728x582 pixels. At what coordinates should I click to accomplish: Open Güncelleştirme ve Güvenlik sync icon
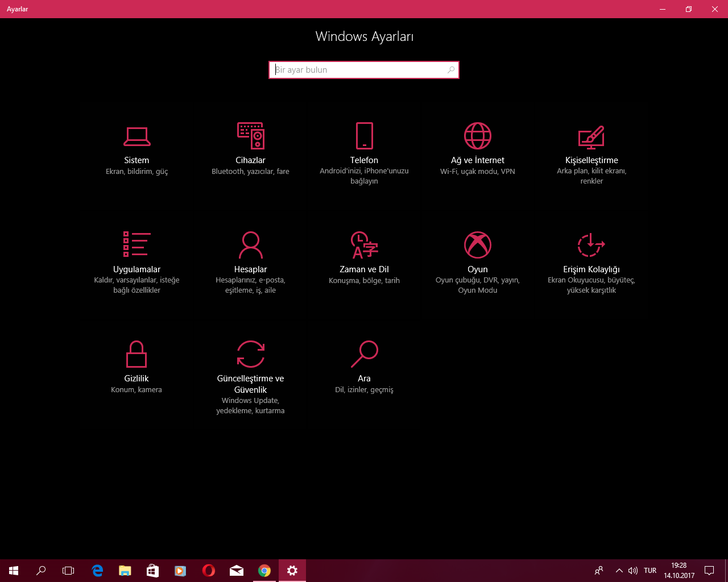pyautogui.click(x=251, y=354)
